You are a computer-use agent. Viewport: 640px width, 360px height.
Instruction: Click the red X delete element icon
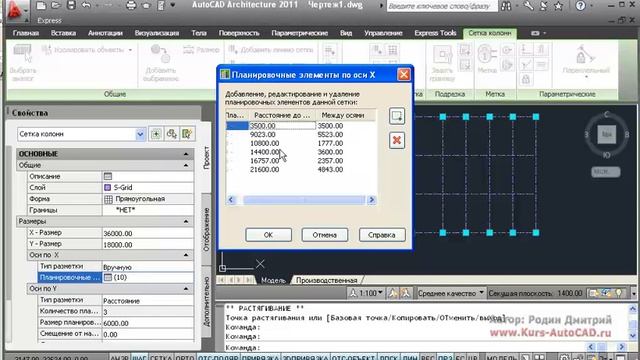397,140
